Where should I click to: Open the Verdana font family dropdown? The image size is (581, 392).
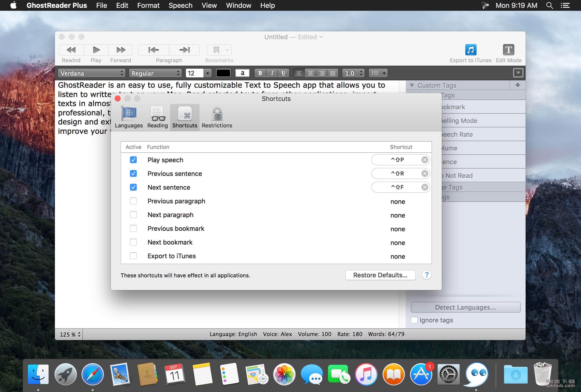click(x=91, y=73)
